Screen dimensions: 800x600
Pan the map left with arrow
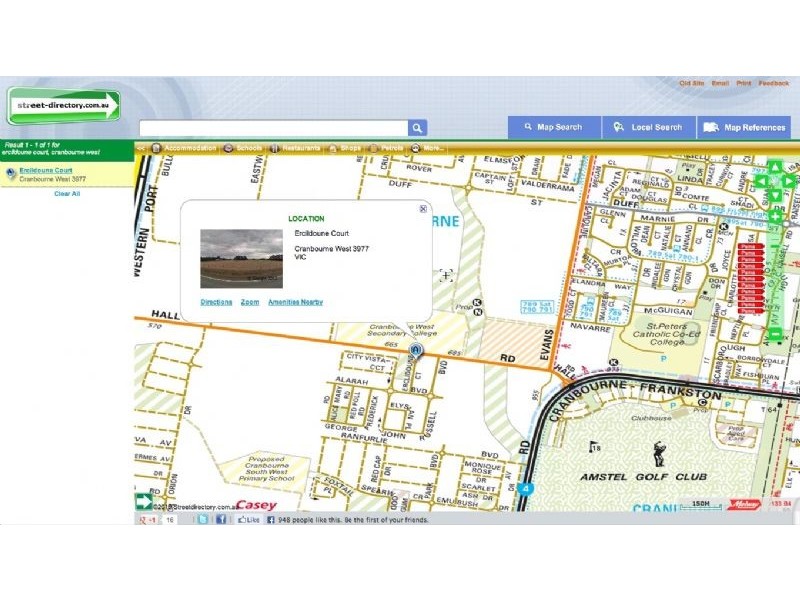pos(762,181)
